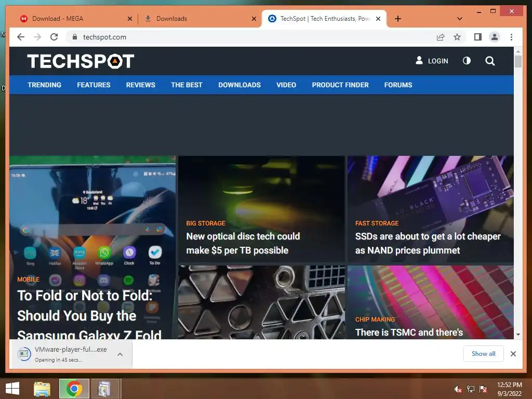Open the FEATURES section
The height and width of the screenshot is (399, 532).
click(94, 85)
